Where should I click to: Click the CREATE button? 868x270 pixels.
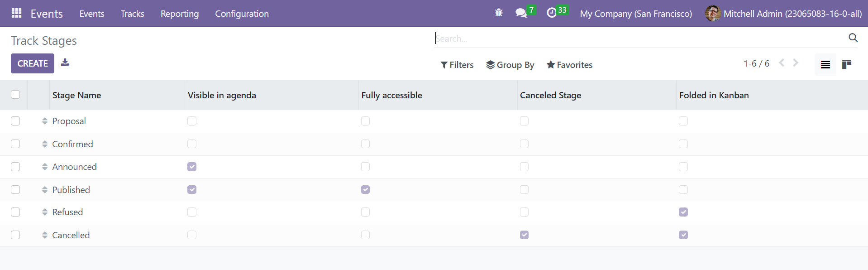coord(33,63)
